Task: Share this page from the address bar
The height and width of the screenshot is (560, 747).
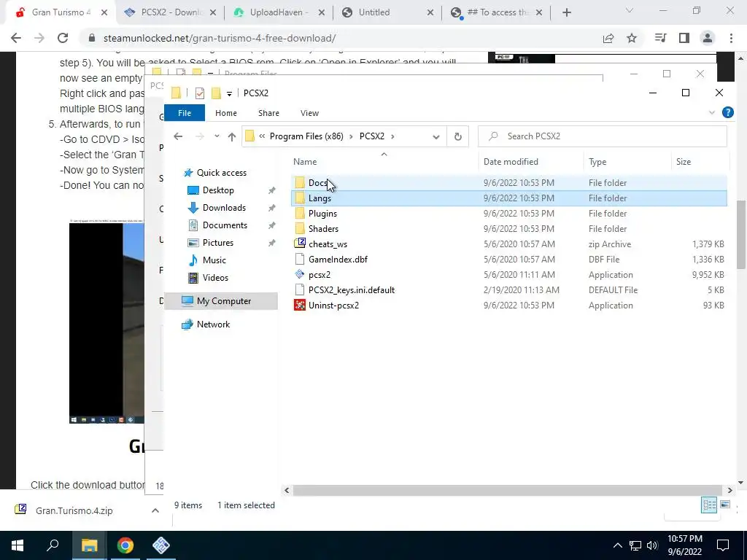Action: click(x=608, y=38)
